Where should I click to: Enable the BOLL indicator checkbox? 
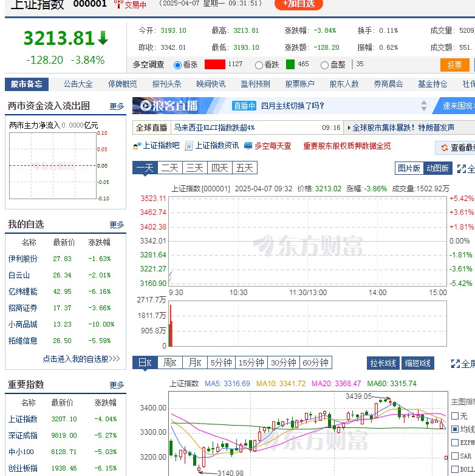click(454, 469)
